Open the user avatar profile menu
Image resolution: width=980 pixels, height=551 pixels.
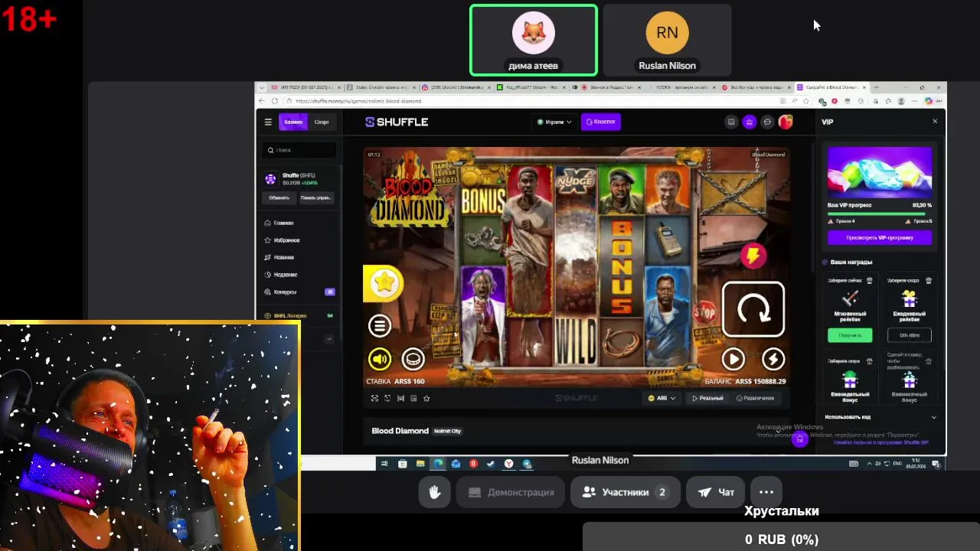coord(786,122)
